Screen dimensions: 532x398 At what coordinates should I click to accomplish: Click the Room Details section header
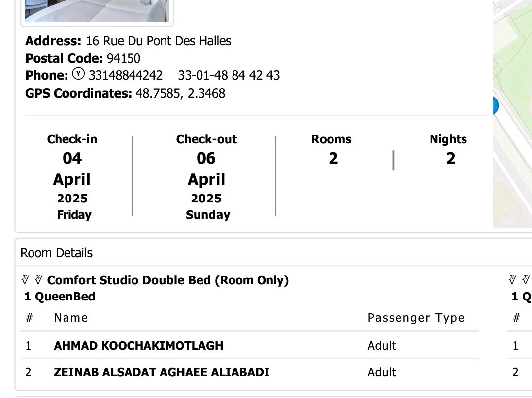click(x=57, y=253)
